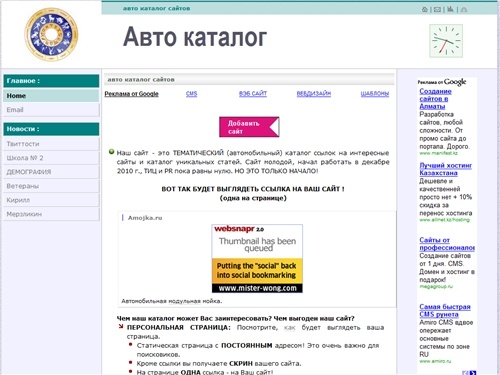Visit the www.allnet.kz/hosting ad URL
This screenshot has width=500, height=375.
(x=444, y=220)
